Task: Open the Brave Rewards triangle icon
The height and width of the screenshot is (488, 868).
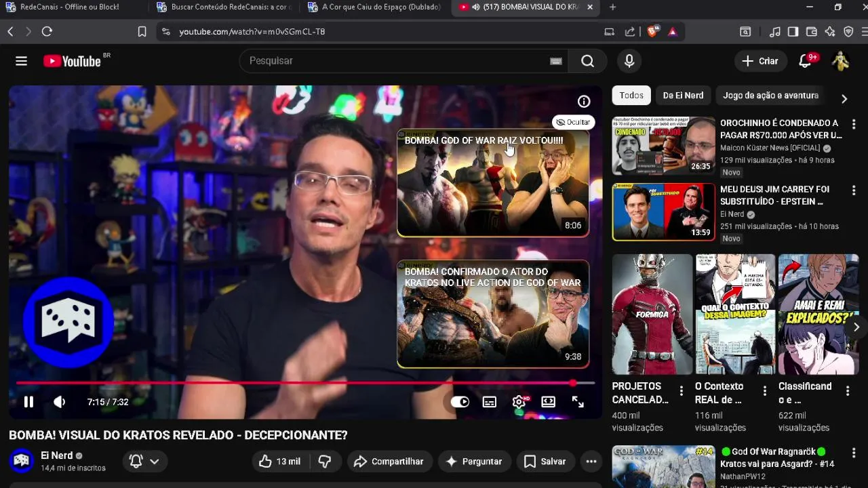Action: [x=672, y=31]
